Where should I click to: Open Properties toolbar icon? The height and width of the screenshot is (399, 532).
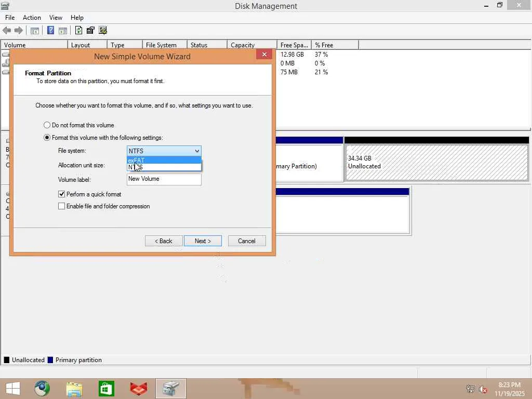tap(90, 30)
